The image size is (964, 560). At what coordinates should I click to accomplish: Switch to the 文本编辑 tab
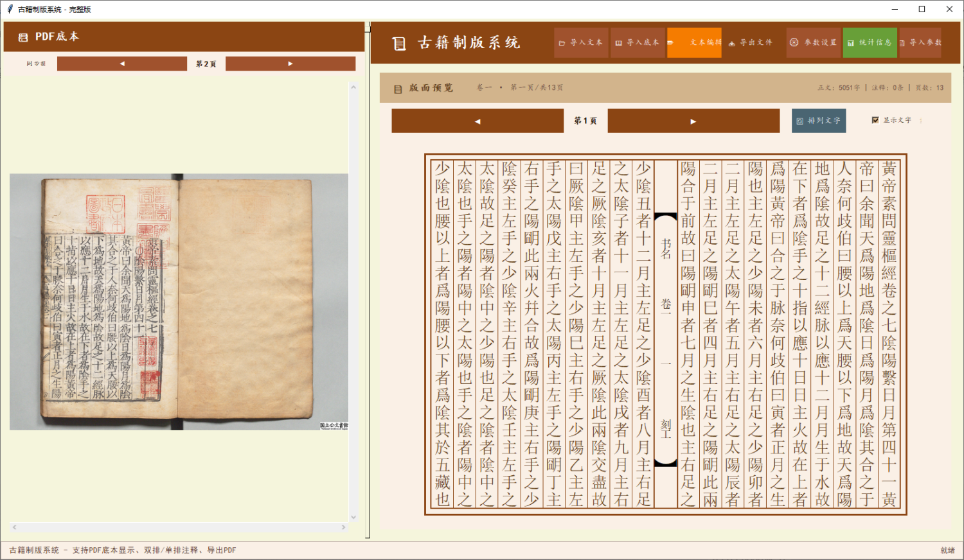694,42
